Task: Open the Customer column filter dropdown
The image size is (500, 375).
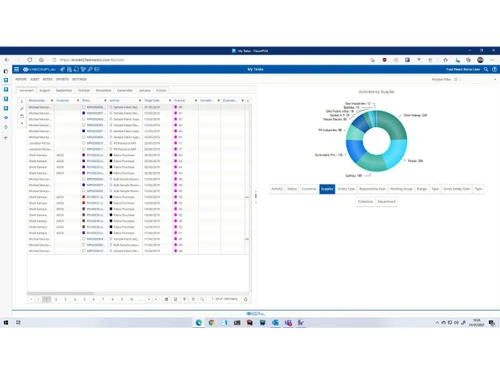Action: point(78,100)
